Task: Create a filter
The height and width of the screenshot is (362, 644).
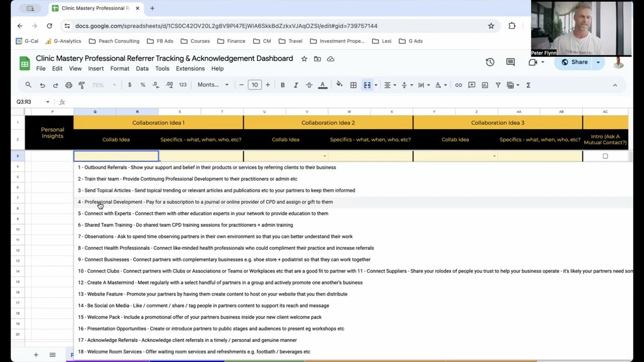Action: point(498,85)
